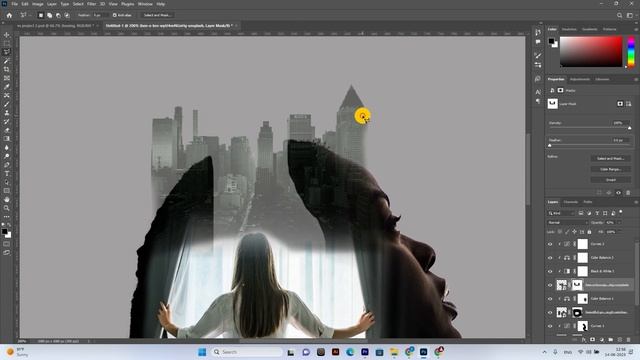Click the Invert button in Properties
The image size is (640, 360).
tap(610, 180)
